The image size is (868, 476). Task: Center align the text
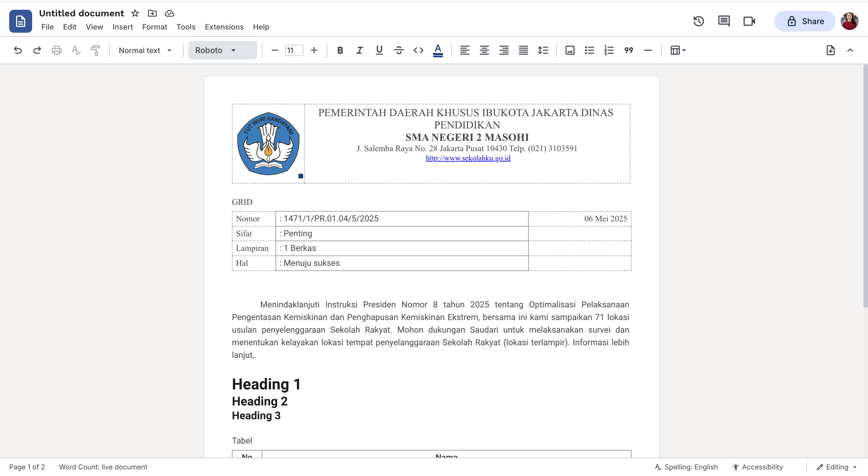coord(484,50)
